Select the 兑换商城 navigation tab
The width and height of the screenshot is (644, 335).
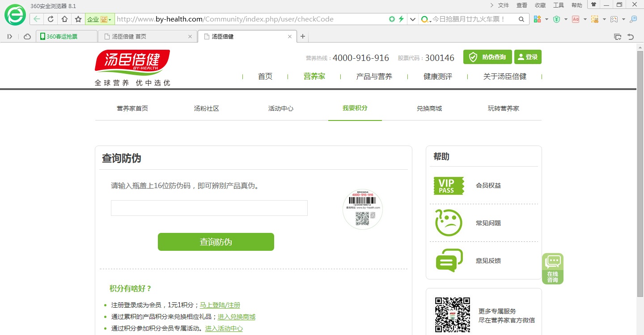point(429,108)
